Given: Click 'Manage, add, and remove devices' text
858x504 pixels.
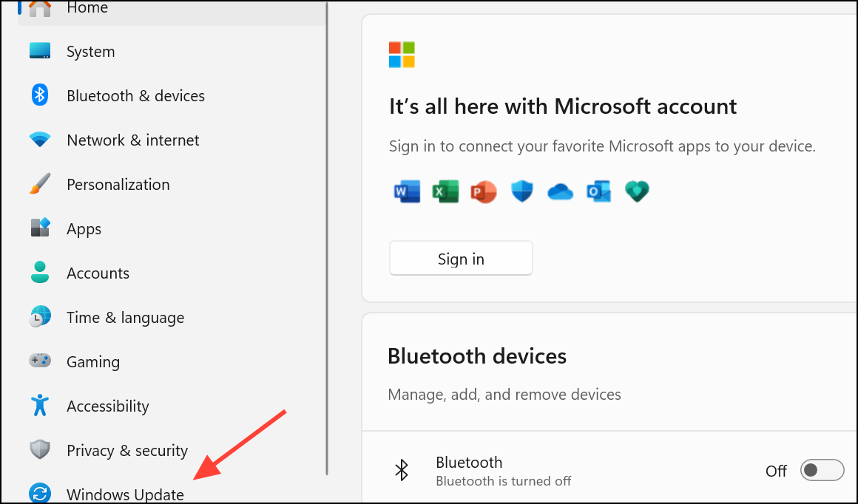Looking at the screenshot, I should click(504, 394).
